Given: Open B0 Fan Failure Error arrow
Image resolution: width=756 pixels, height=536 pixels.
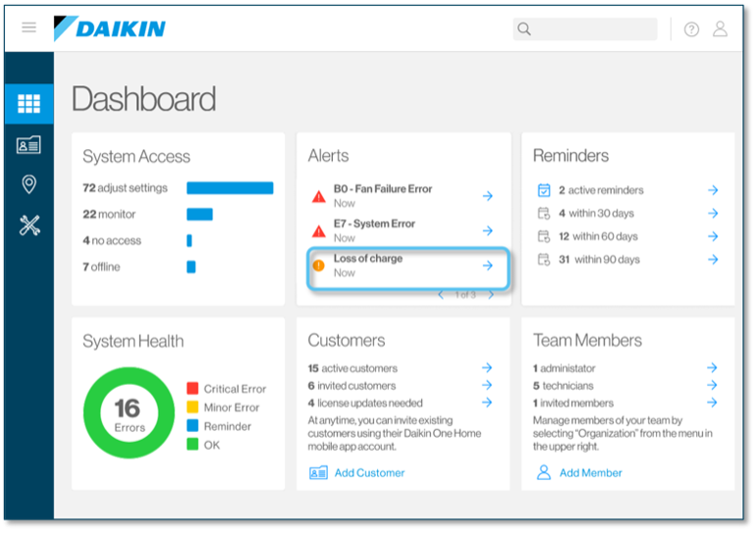Looking at the screenshot, I should (x=488, y=196).
